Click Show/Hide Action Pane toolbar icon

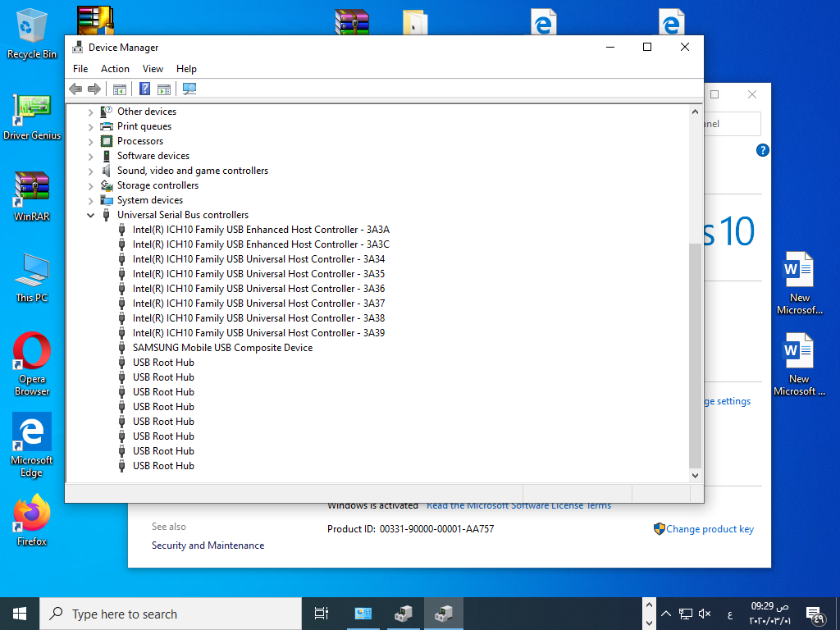(x=164, y=89)
